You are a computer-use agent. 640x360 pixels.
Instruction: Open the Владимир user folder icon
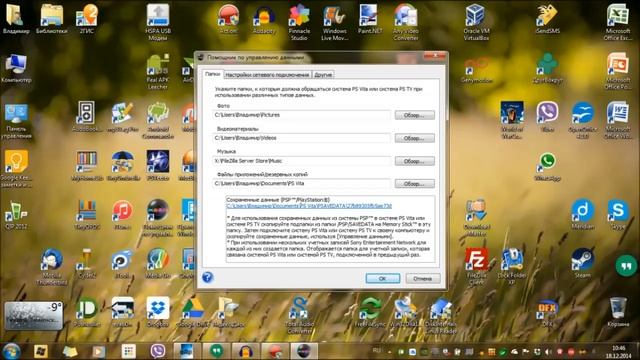[x=16, y=19]
